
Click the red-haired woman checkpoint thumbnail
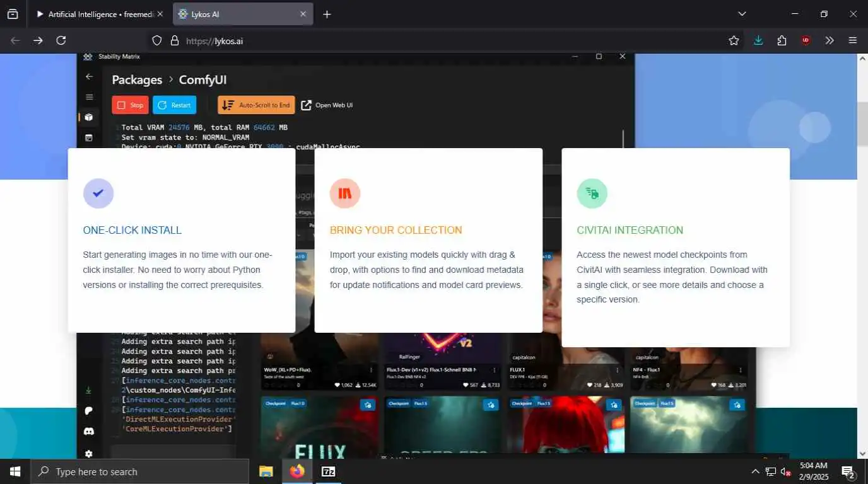(x=566, y=427)
